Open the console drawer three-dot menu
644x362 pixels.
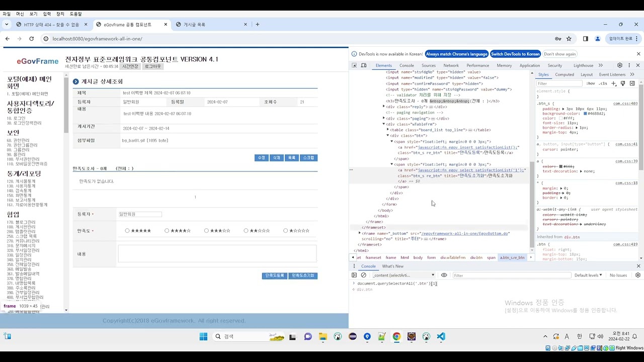click(x=354, y=266)
